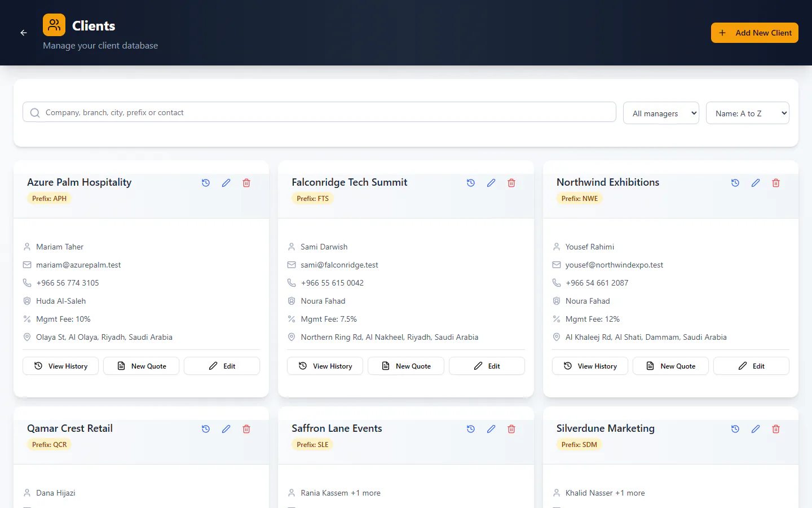Start New Quote for Falconridge Tech Summit
Screen dimensions: 812x508
(406, 366)
